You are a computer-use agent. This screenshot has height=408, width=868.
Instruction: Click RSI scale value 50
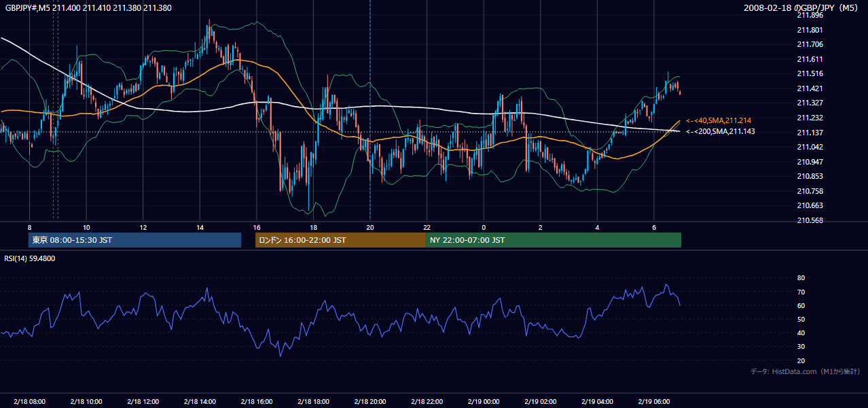(x=801, y=319)
